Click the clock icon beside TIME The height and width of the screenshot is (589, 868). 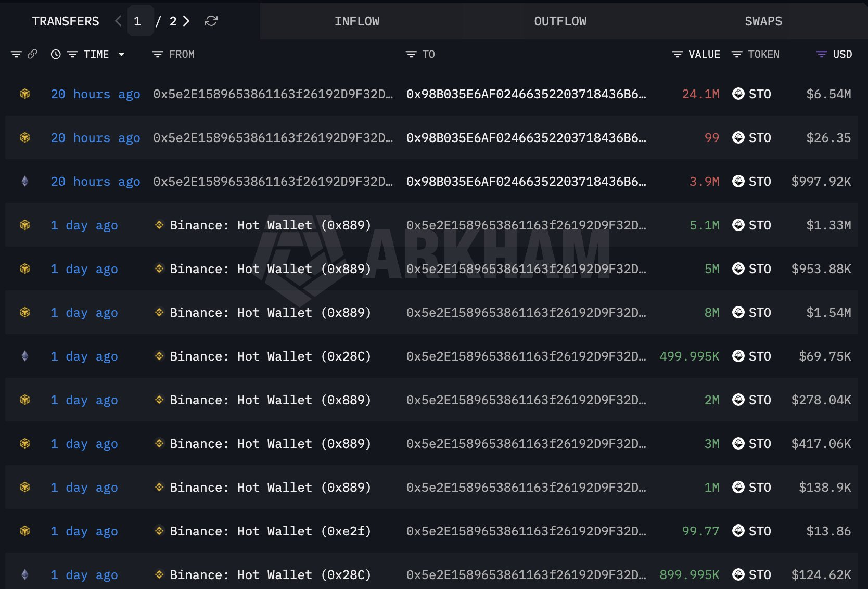pos(56,54)
